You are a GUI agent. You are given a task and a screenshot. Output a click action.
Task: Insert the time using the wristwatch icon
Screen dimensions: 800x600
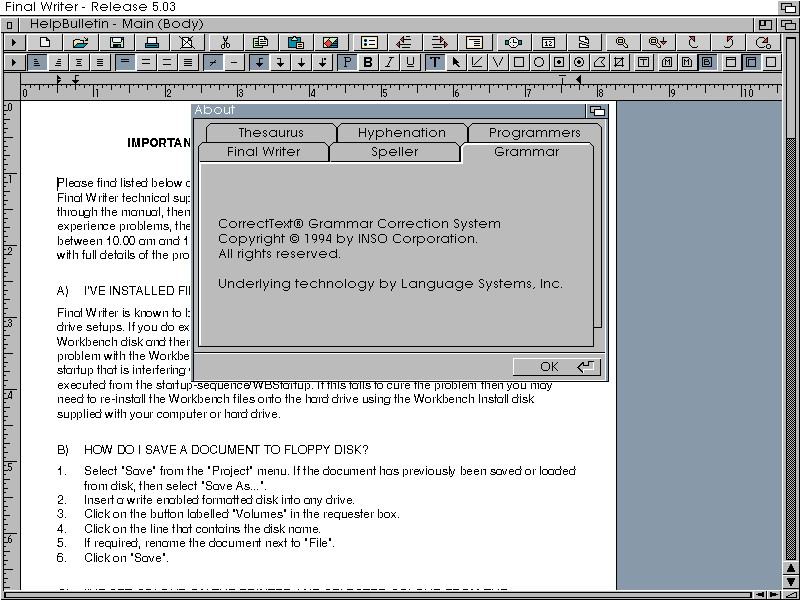pyautogui.click(x=514, y=42)
